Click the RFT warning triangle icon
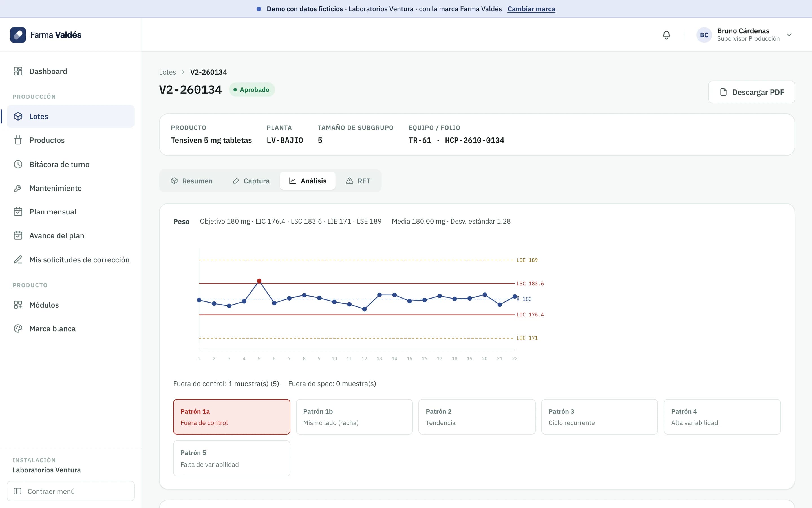This screenshot has width=812, height=508. pyautogui.click(x=349, y=181)
